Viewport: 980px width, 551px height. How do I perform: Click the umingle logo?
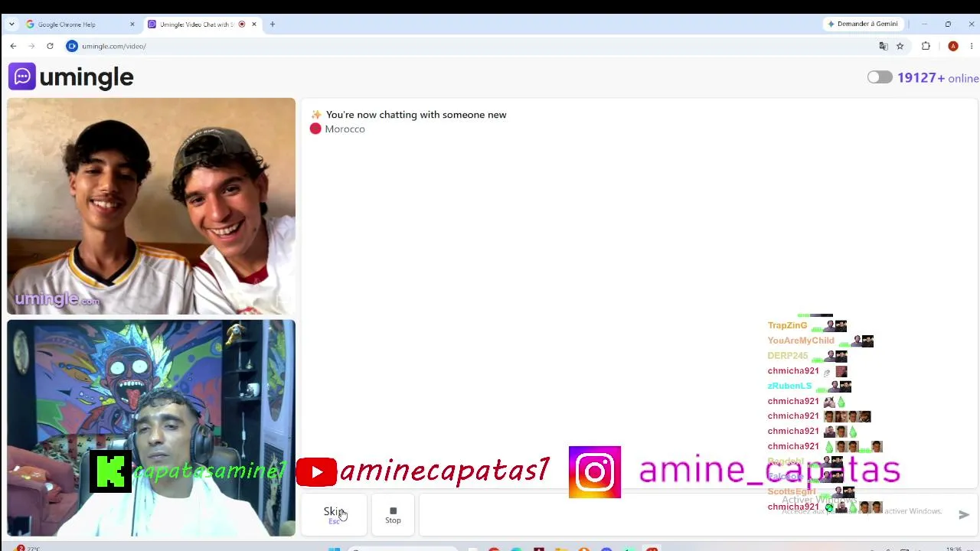coord(71,77)
